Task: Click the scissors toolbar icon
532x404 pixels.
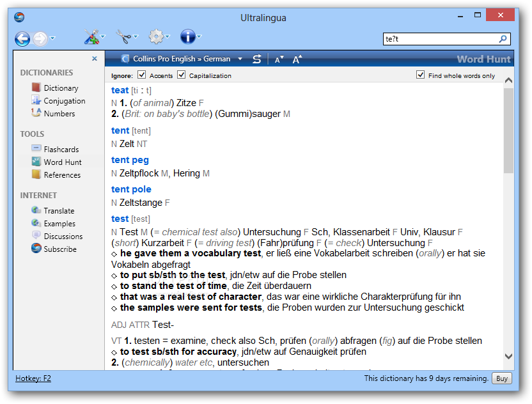Action: point(123,36)
